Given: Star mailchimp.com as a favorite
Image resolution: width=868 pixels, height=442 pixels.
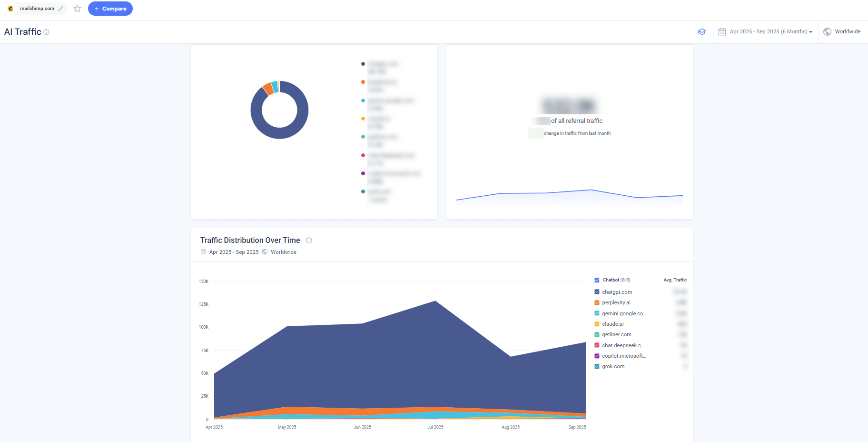Looking at the screenshot, I should (77, 8).
